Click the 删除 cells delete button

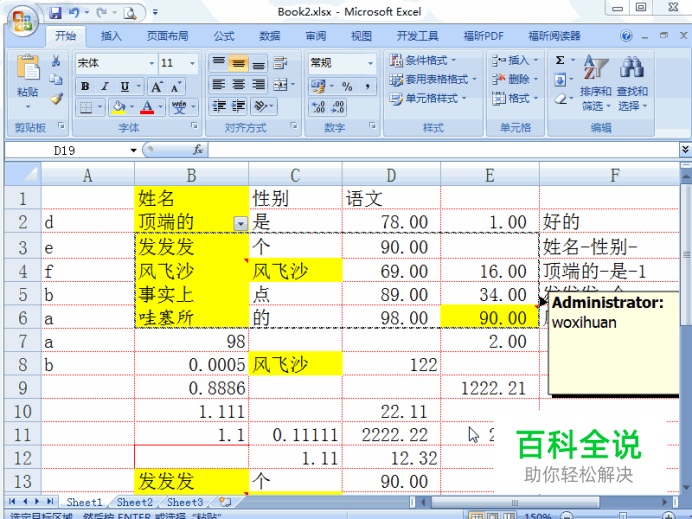pyautogui.click(x=515, y=79)
